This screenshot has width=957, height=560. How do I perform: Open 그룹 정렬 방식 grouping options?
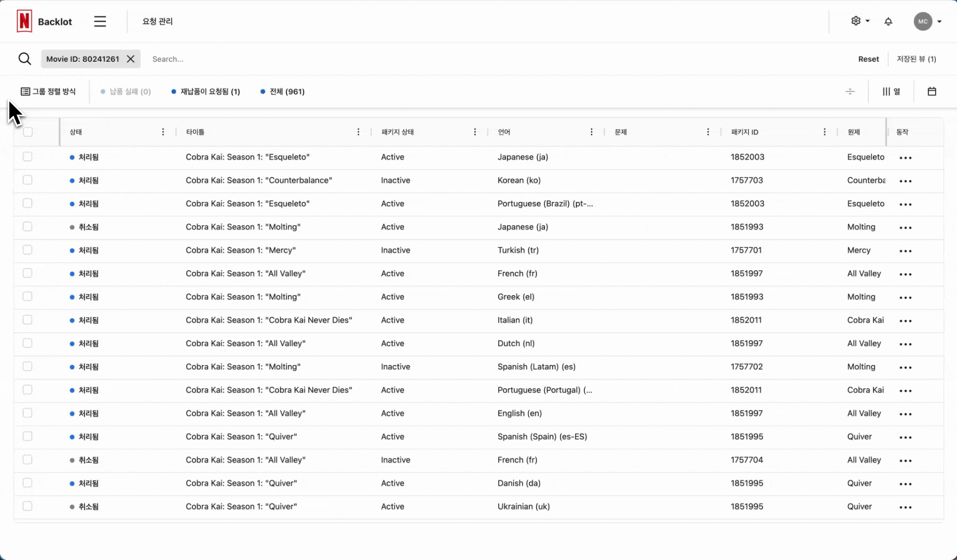(48, 92)
